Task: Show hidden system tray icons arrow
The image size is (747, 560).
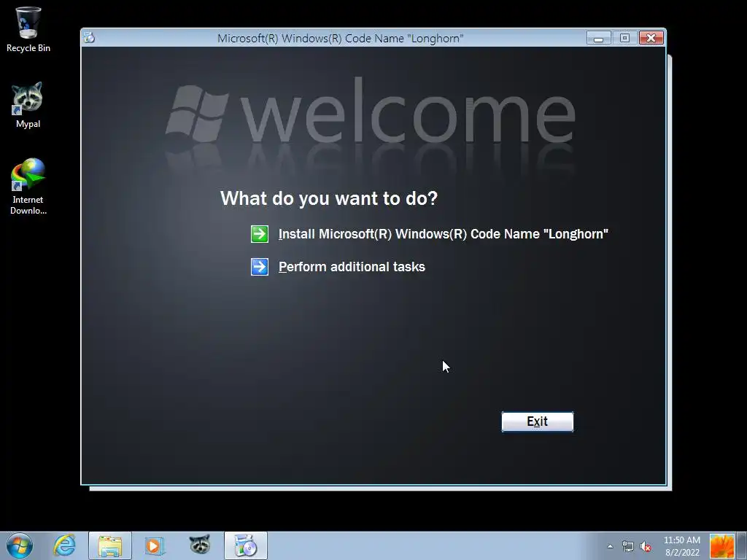Action: (x=610, y=546)
